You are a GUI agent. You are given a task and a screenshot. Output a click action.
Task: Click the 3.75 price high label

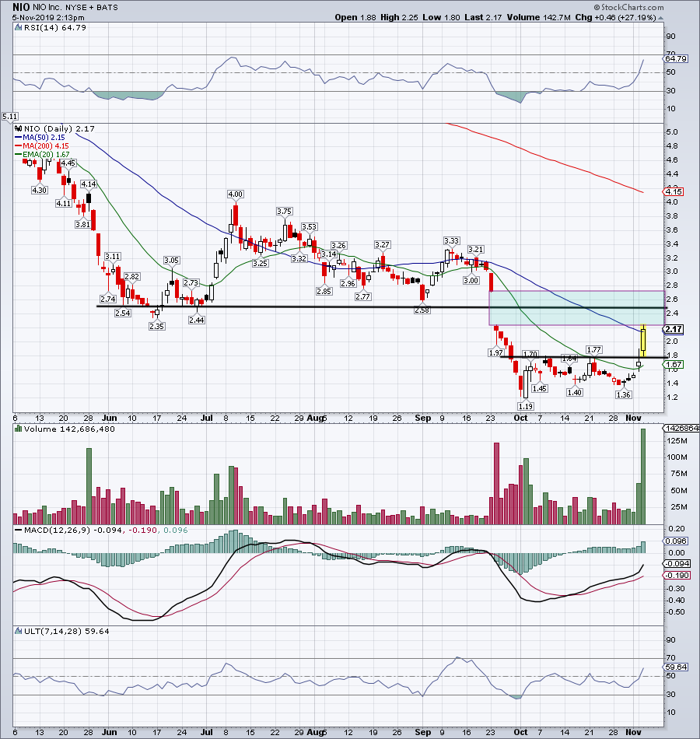(284, 211)
